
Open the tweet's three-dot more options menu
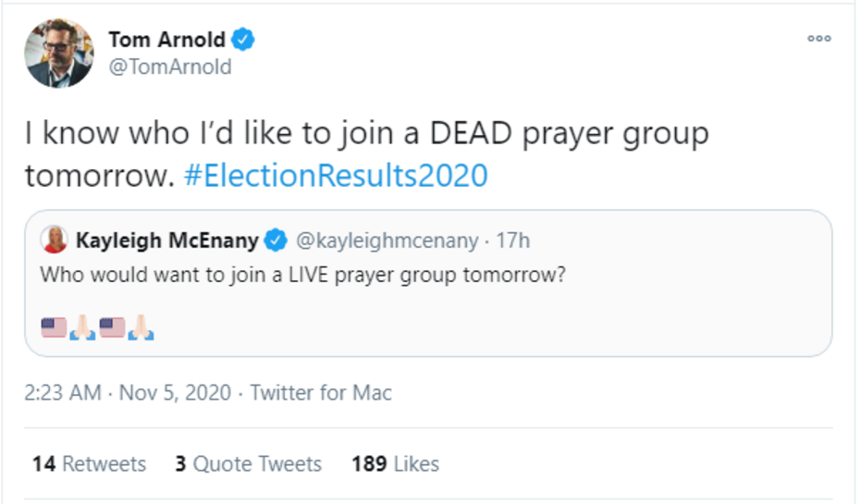click(819, 39)
